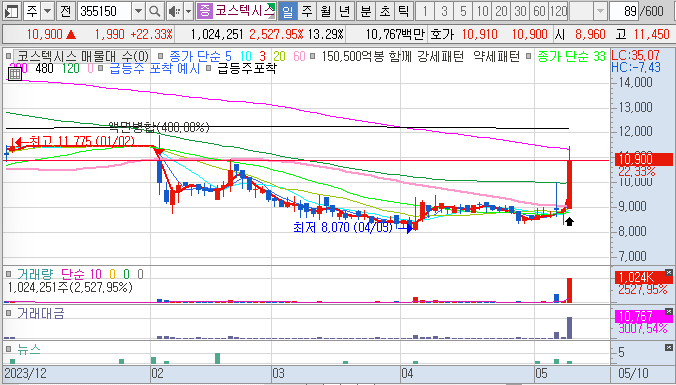Click the 1 interval button
This screenshot has width=676, height=385.
[x=426, y=11]
